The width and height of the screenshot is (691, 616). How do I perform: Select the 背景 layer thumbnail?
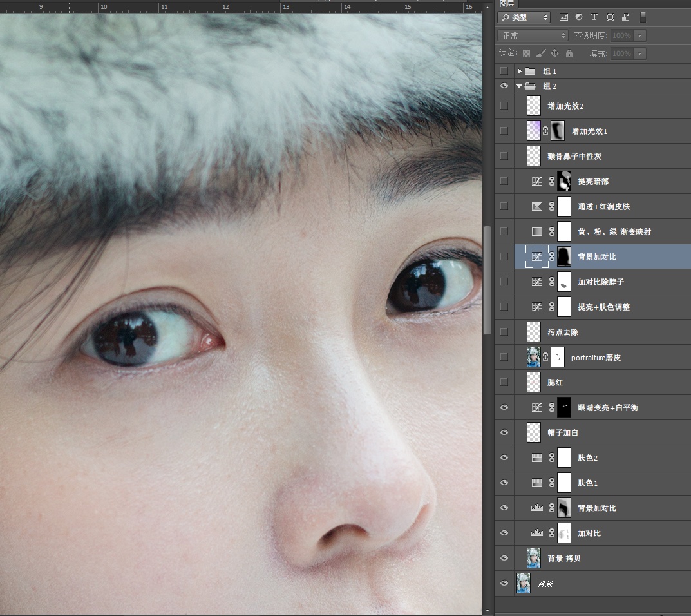pyautogui.click(x=524, y=583)
